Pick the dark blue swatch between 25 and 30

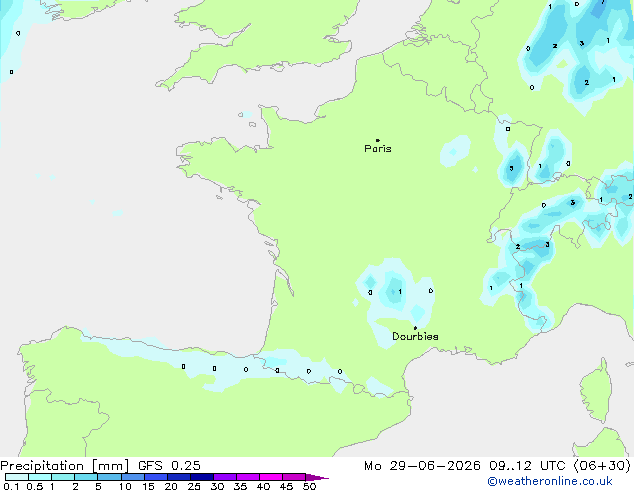[x=202, y=477]
